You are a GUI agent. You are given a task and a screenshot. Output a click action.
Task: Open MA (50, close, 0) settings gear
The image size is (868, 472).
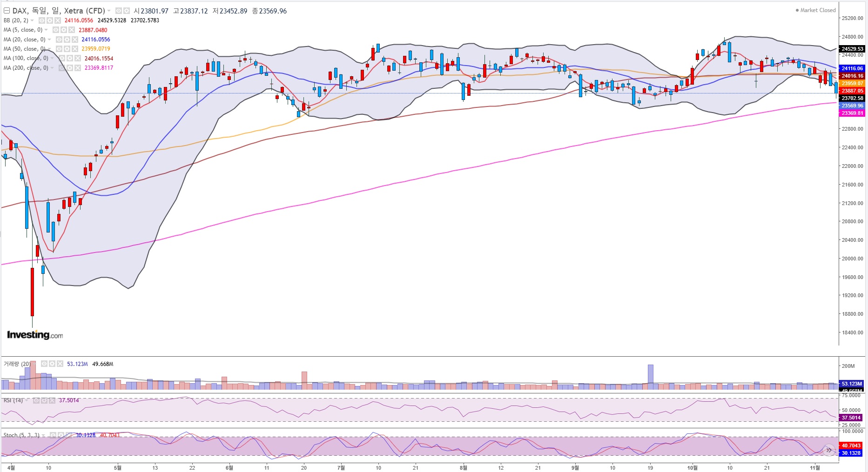(x=67, y=49)
